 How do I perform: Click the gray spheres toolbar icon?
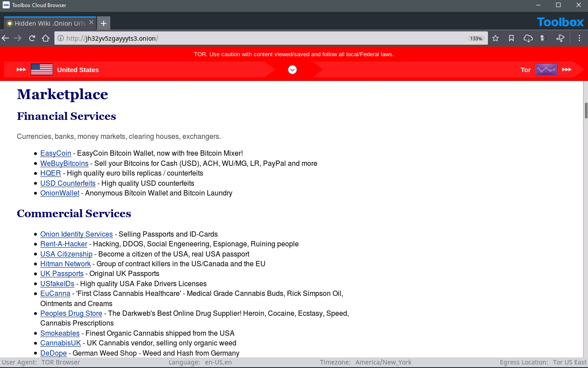point(544,38)
